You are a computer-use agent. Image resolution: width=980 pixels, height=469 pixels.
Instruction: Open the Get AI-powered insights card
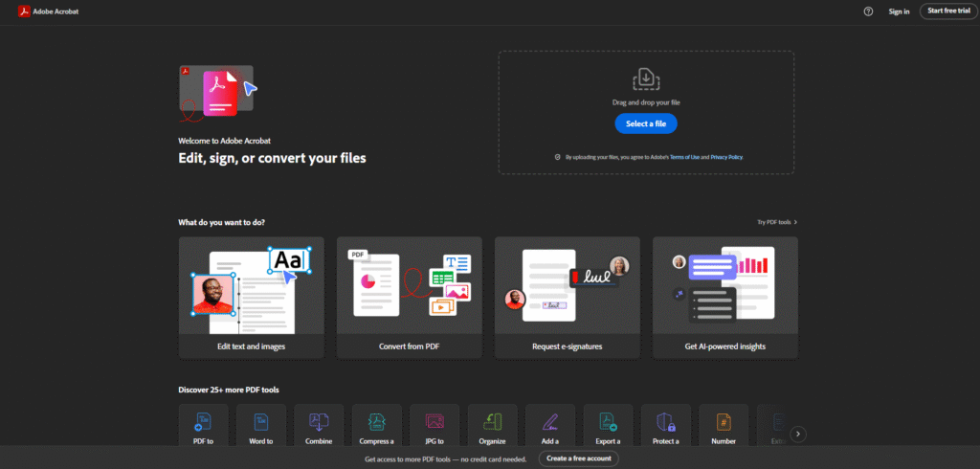tap(725, 298)
